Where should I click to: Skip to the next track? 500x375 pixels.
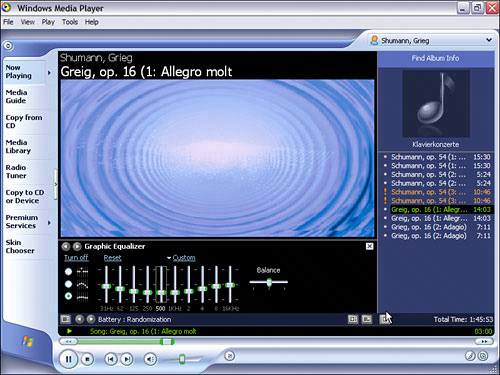pos(127,359)
